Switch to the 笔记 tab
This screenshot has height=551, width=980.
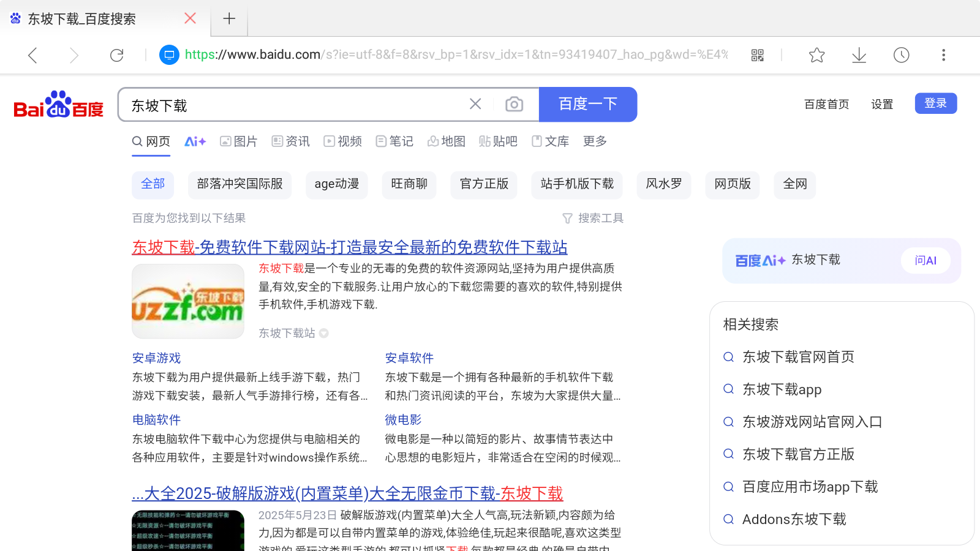point(394,141)
